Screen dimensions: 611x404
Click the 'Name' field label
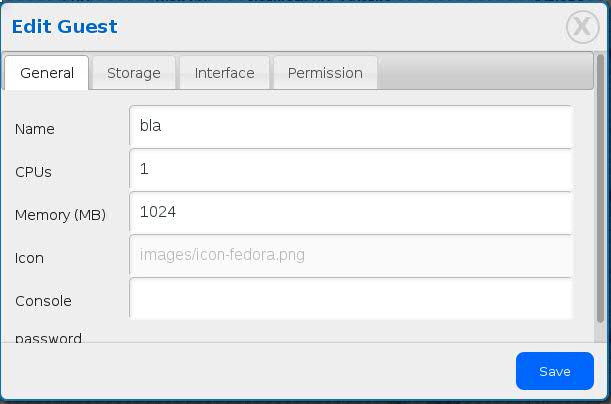[35, 129]
